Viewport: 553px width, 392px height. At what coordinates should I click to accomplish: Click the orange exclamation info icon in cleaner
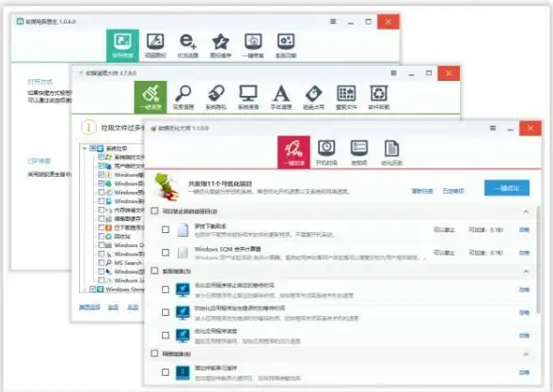coord(88,127)
